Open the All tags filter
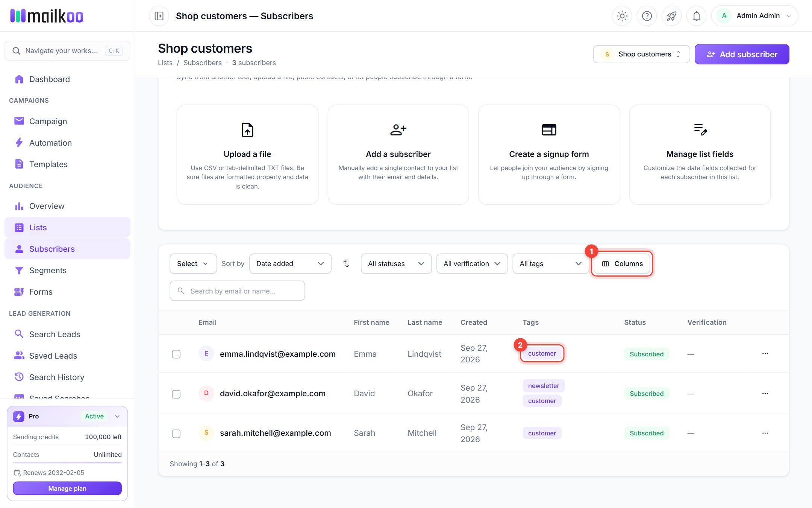812x508 pixels. click(550, 264)
